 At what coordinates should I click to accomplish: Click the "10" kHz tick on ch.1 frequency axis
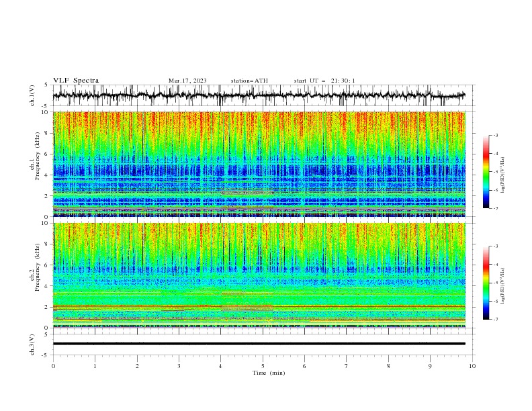click(x=46, y=112)
